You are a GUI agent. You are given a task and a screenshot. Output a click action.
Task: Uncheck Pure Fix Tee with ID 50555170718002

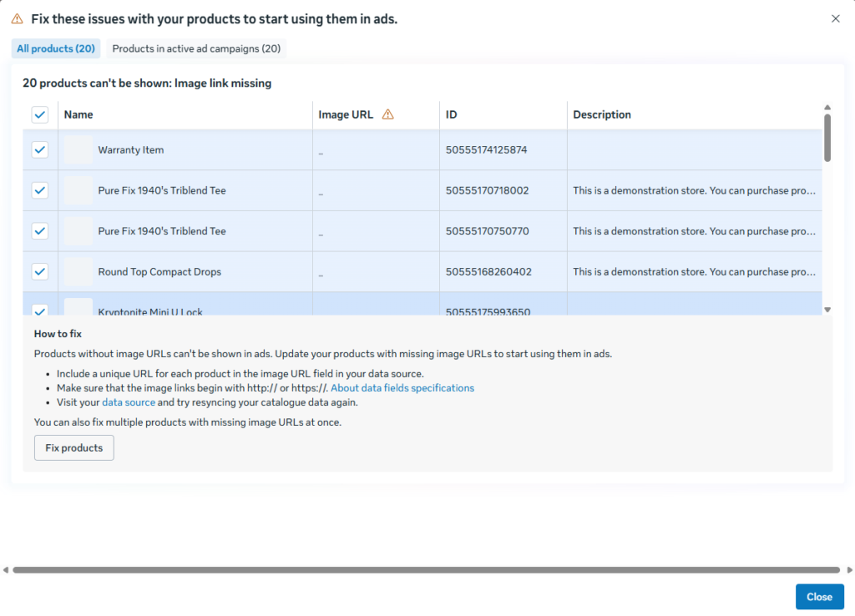click(40, 190)
